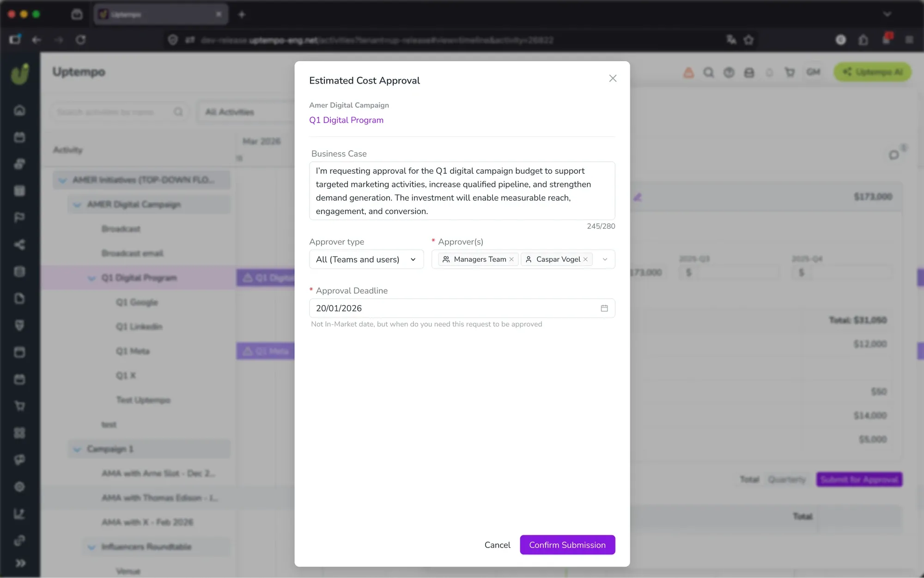Open the shopping cart in the sidebar
Image resolution: width=924 pixels, height=578 pixels.
pyautogui.click(x=19, y=406)
